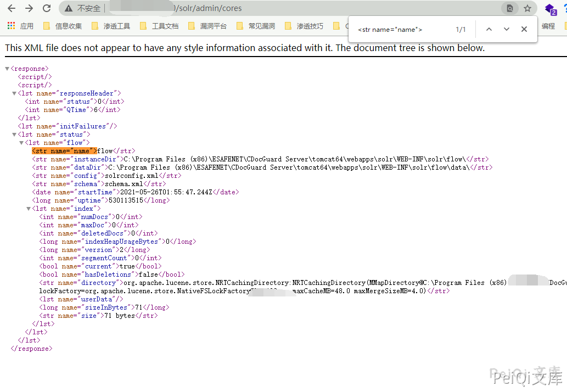Close the find bar
The width and height of the screenshot is (567, 392).
(524, 29)
